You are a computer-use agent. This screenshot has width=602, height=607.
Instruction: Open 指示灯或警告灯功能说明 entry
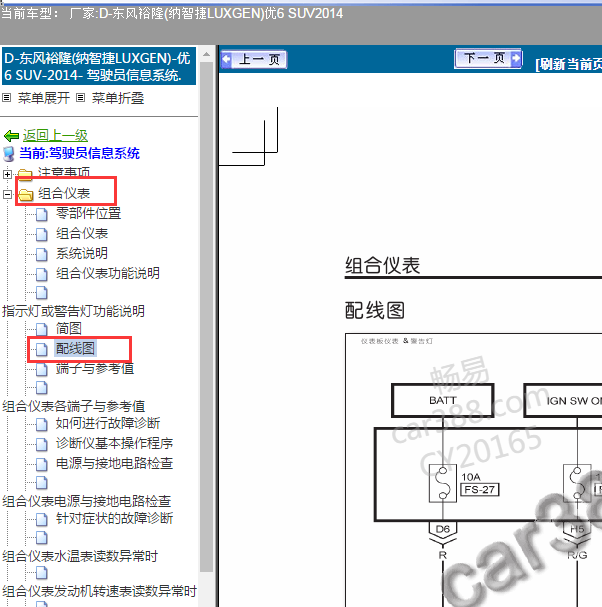pyautogui.click(x=74, y=311)
